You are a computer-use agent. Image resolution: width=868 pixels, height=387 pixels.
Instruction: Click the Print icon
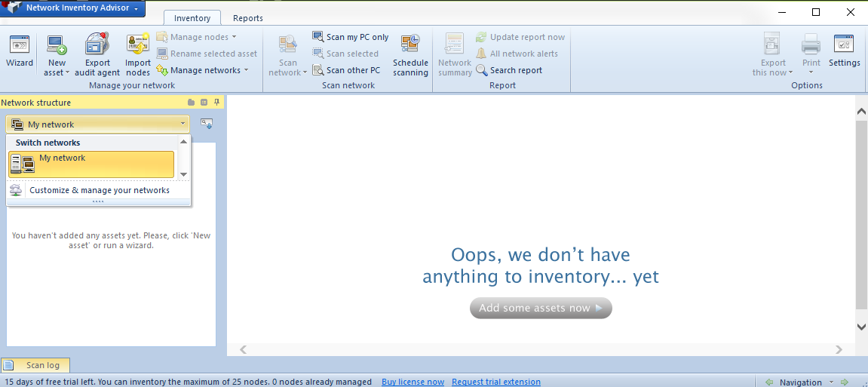point(811,44)
